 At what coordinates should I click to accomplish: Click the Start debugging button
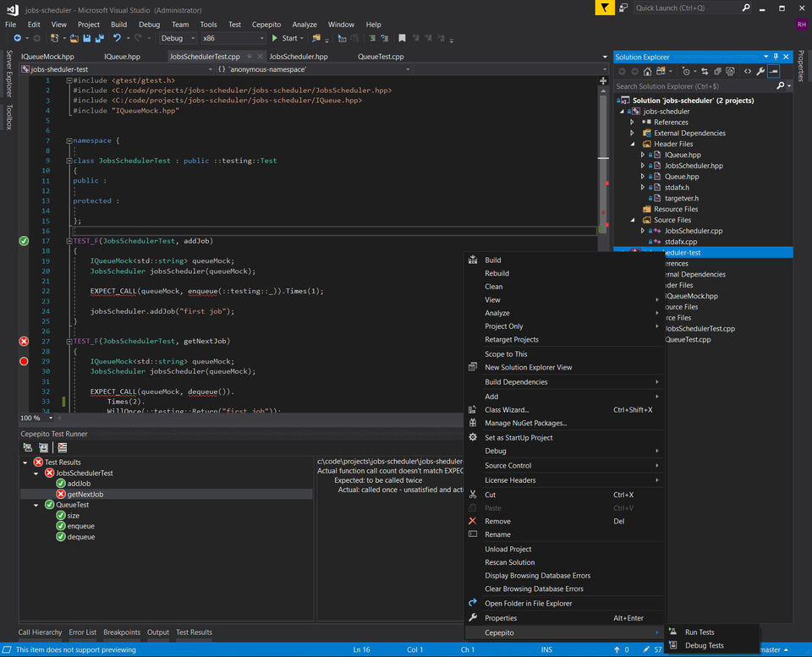click(288, 38)
